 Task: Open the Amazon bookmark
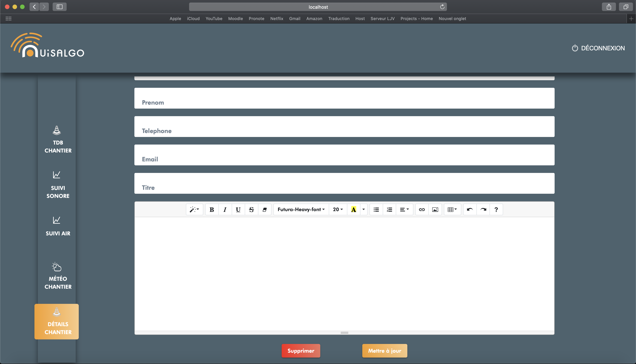point(314,19)
